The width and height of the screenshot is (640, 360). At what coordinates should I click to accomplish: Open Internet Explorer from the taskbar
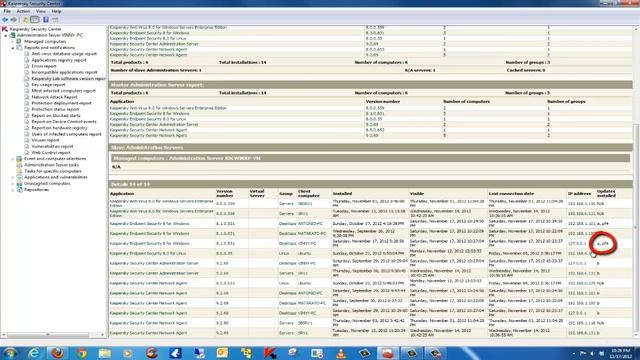34,353
